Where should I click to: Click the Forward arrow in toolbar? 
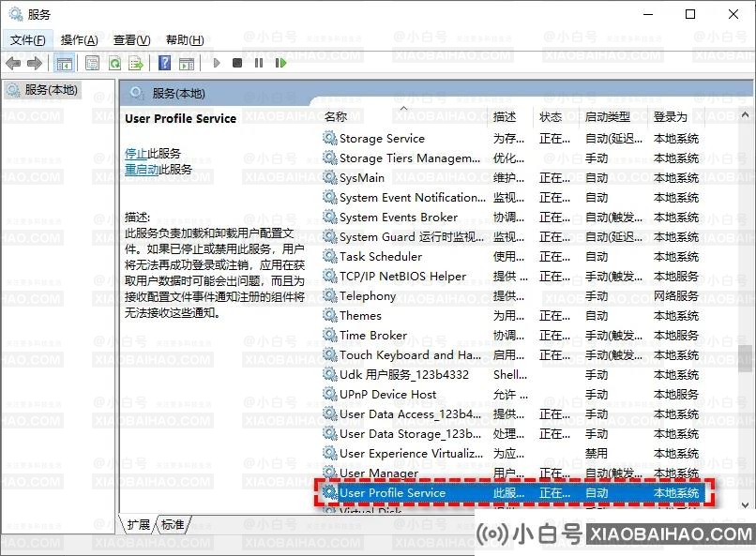(35, 63)
